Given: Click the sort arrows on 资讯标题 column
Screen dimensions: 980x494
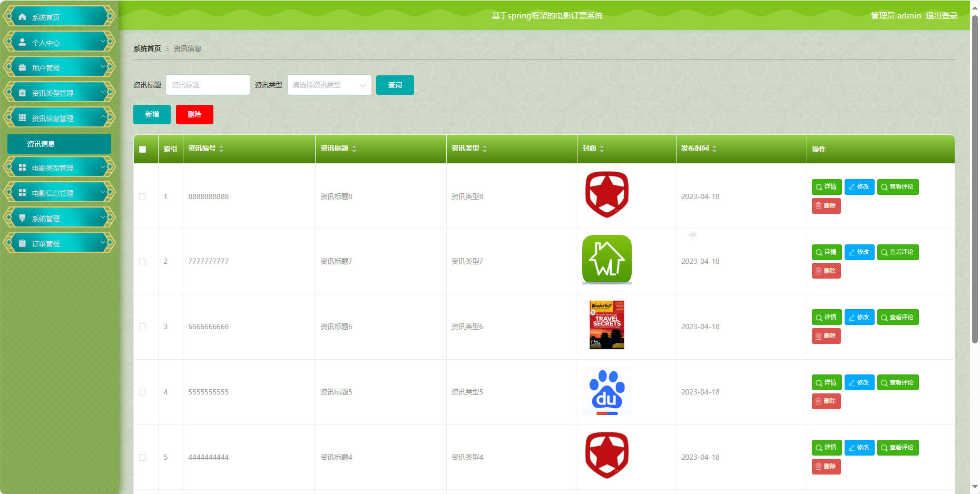Looking at the screenshot, I should click(x=354, y=149).
